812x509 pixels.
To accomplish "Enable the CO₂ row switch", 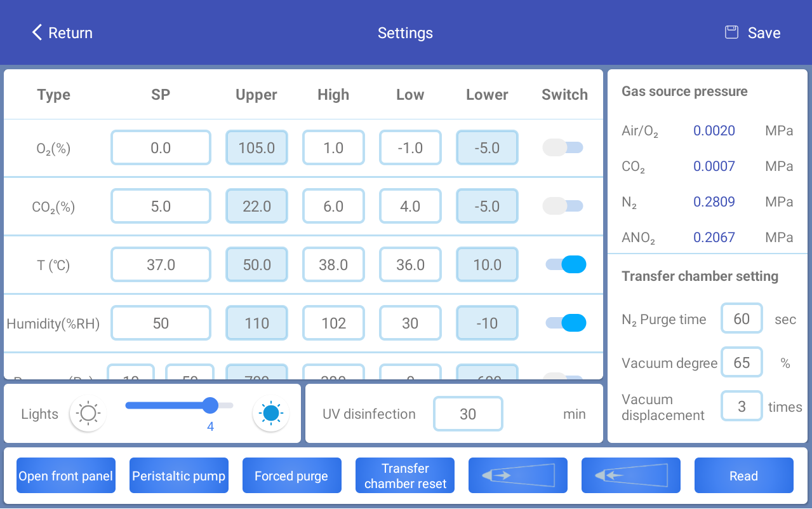I will 563,207.
